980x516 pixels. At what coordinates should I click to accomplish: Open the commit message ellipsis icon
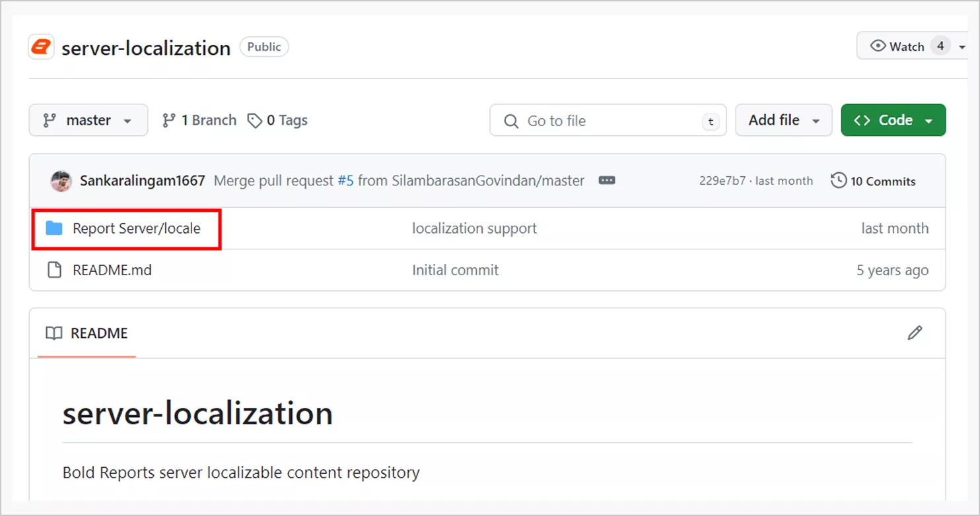coord(606,180)
